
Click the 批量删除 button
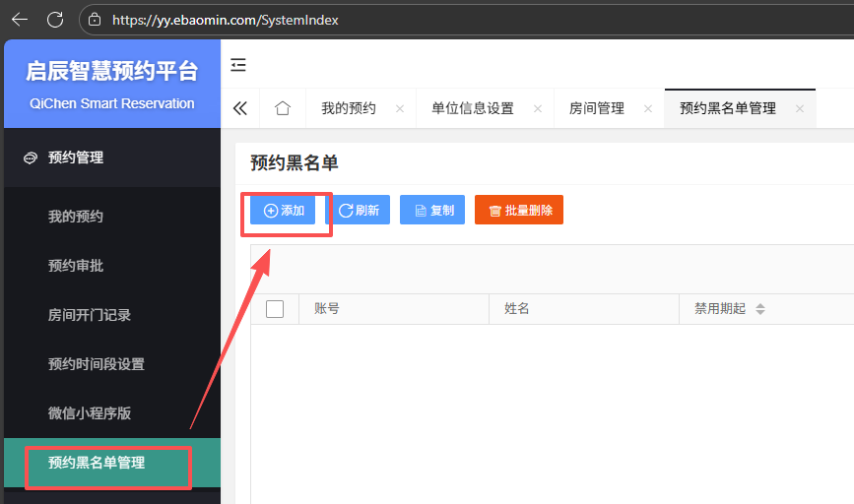[519, 211]
